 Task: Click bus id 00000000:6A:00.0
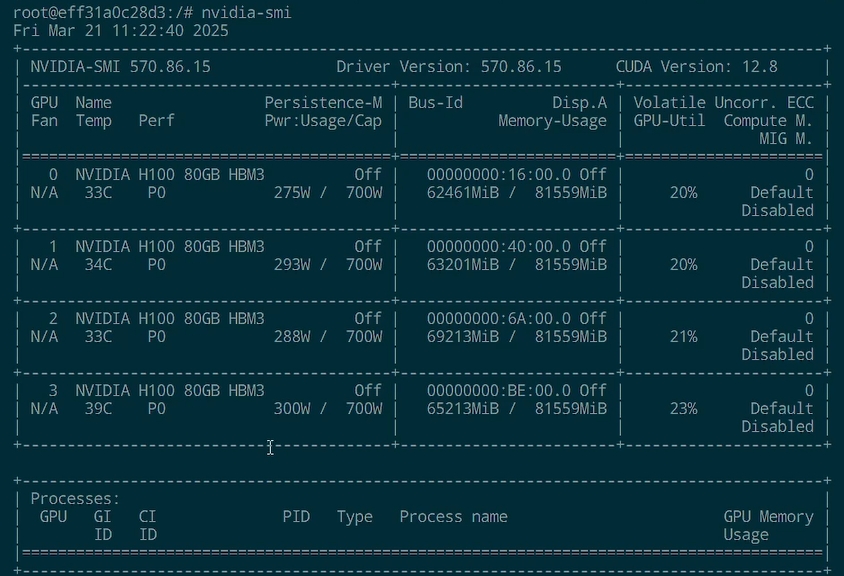(499, 319)
